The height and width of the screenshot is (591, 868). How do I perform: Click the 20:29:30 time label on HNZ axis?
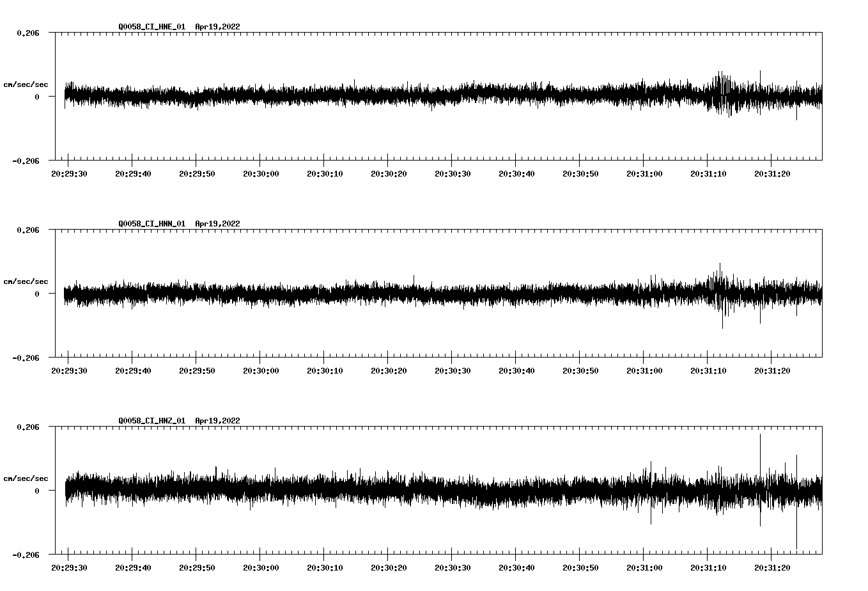point(69,568)
